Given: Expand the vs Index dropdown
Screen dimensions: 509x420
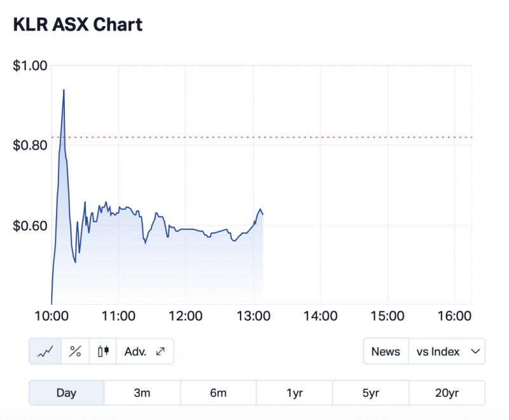Looking at the screenshot, I should 447,351.
